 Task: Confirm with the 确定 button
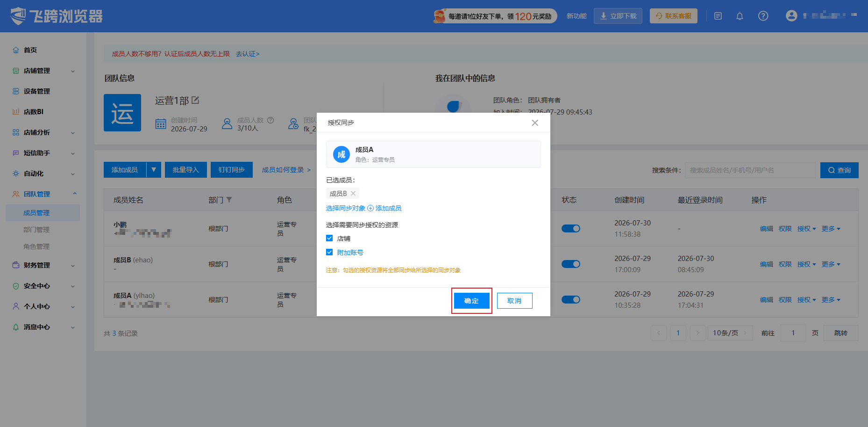tap(471, 301)
